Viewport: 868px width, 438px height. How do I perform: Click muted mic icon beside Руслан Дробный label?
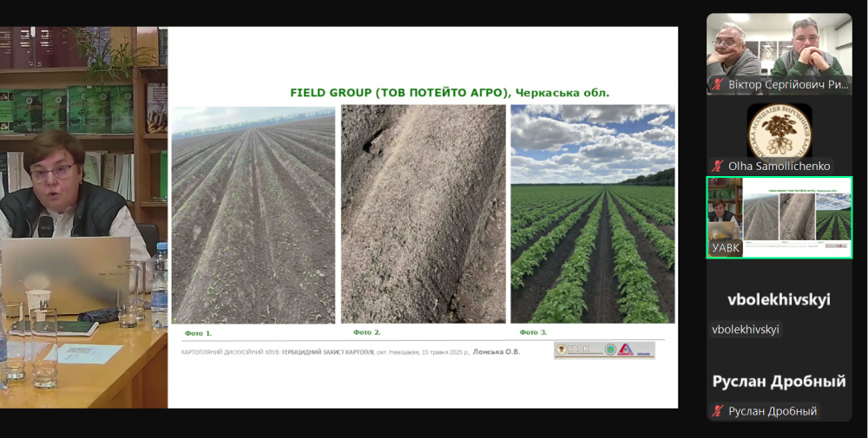(718, 411)
